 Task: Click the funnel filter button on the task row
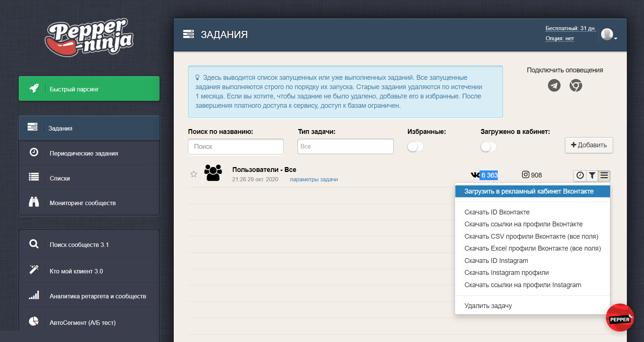(592, 175)
